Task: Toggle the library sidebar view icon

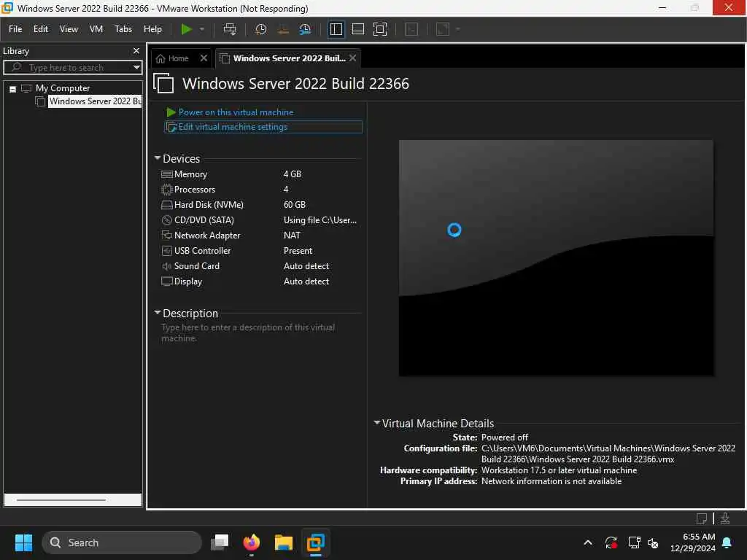Action: click(336, 29)
